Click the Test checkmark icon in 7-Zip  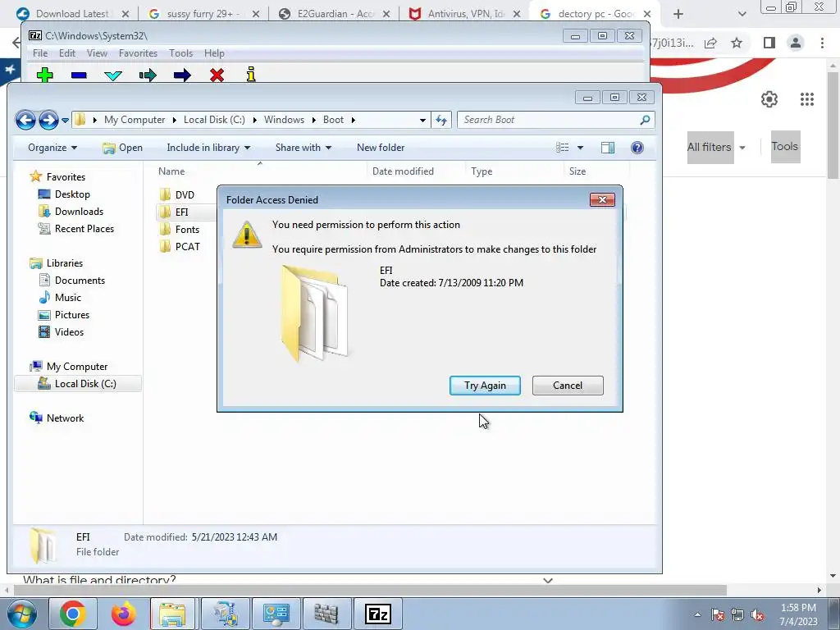point(113,75)
